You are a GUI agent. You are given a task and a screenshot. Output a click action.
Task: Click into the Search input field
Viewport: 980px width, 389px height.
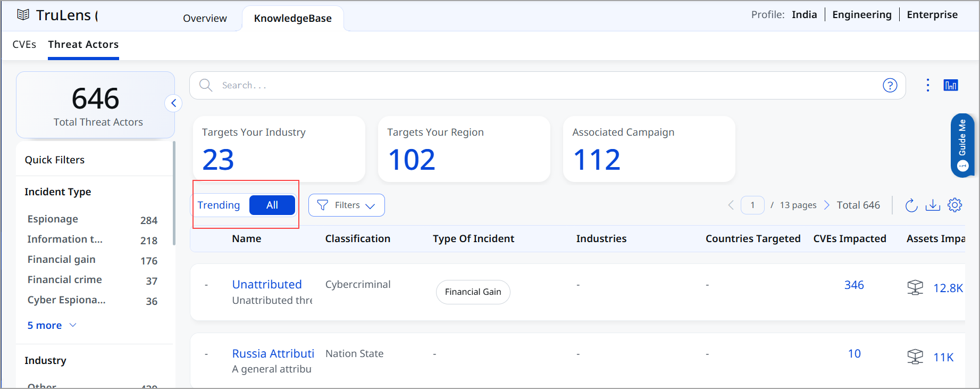[x=548, y=85]
